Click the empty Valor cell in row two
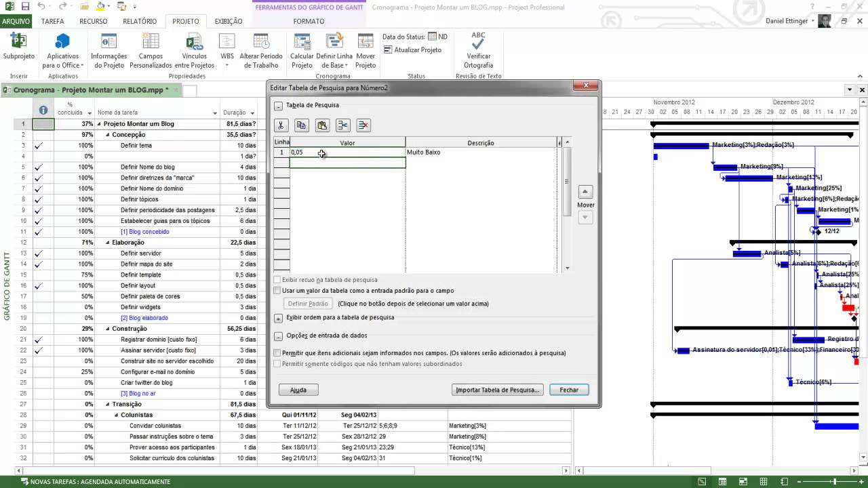868x488 pixels. click(347, 163)
